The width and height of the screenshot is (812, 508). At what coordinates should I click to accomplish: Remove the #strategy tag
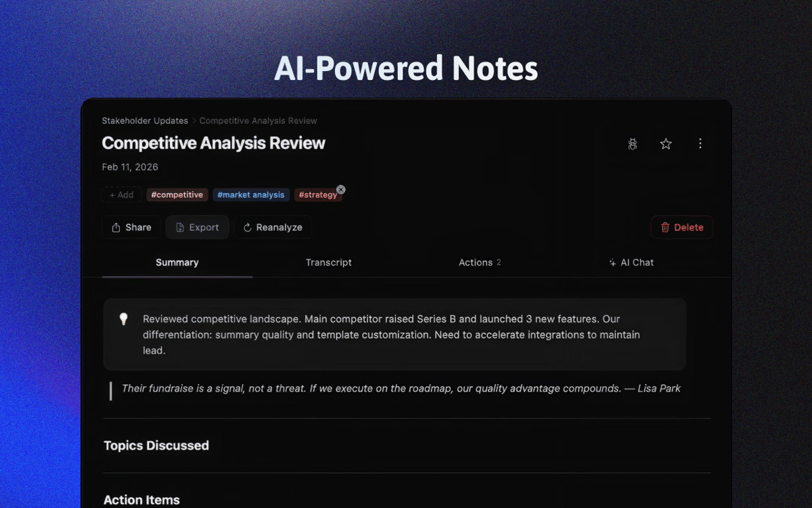coord(341,190)
